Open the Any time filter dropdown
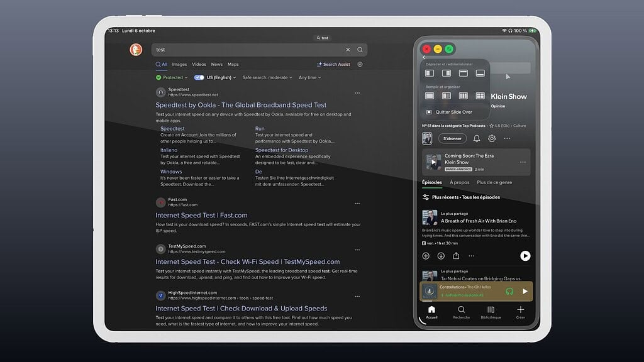Viewport: 644px width, 362px height. [309, 77]
